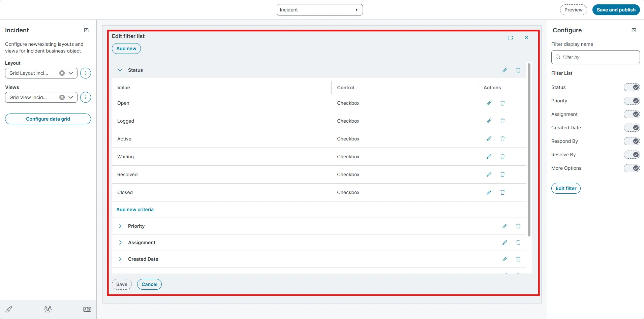This screenshot has height=319, width=644.
Task: Close the Edit filter list panel
Action: tap(526, 38)
